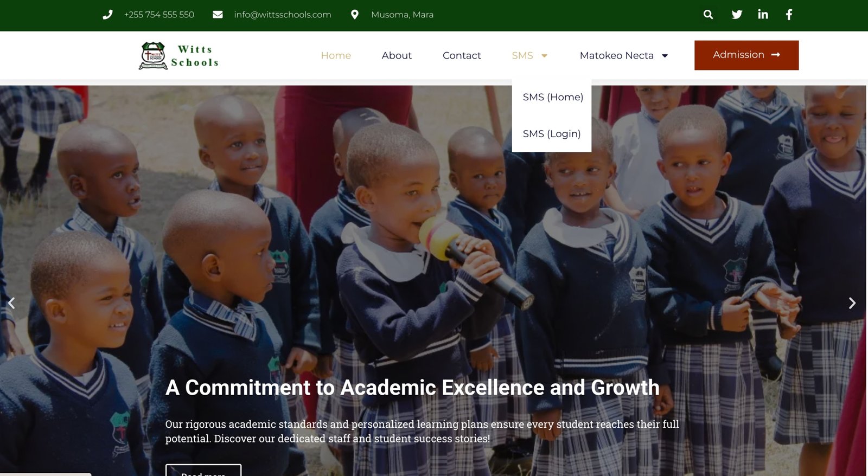Open the LinkedIn social icon
The image size is (868, 476).
coord(763,15)
